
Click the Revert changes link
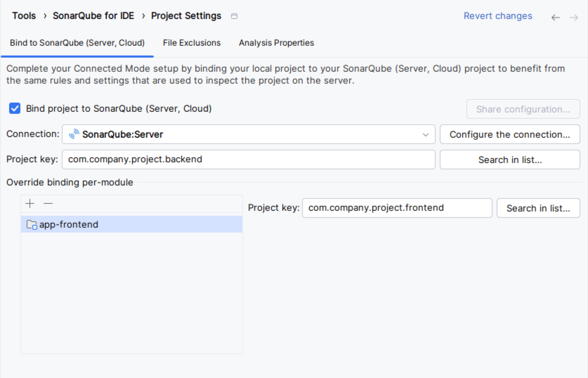(498, 16)
